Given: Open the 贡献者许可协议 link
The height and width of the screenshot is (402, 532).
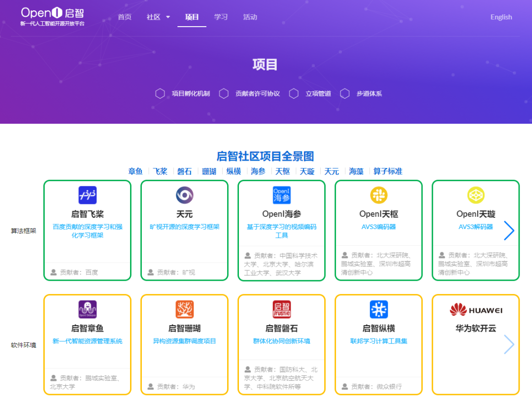Looking at the screenshot, I should (259, 93).
